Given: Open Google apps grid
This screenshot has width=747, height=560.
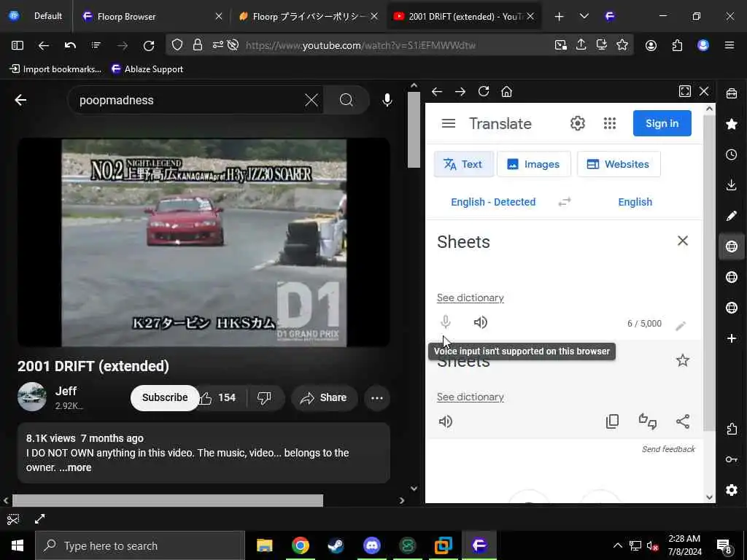Looking at the screenshot, I should point(610,123).
